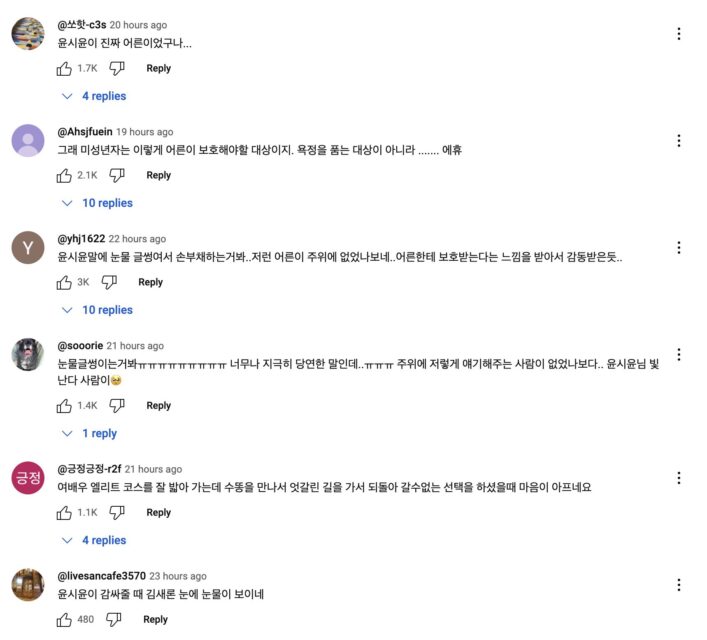Expand 4 replies under @긍정긍정-r2f comment
Screen dimensions: 707x640
pyautogui.click(x=94, y=540)
